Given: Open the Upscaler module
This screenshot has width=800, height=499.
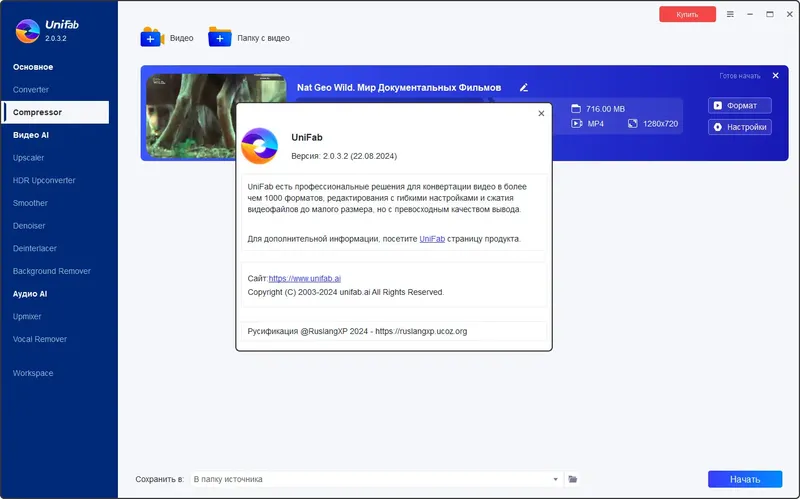Looking at the screenshot, I should [29, 158].
